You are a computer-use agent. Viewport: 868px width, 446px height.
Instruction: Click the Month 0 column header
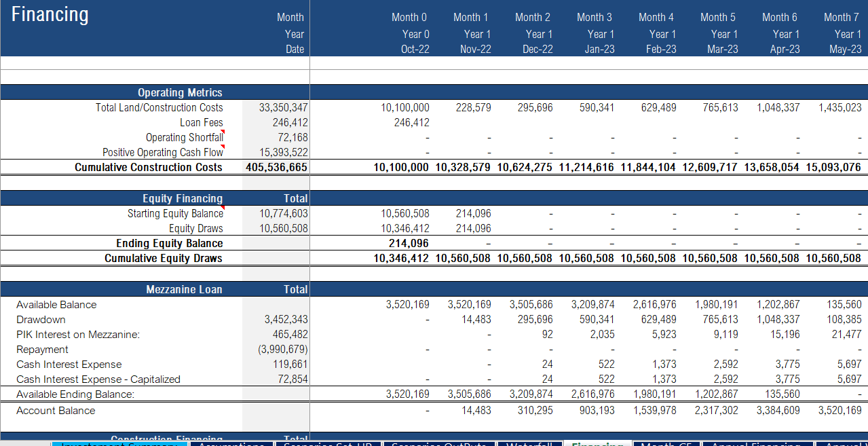point(409,17)
